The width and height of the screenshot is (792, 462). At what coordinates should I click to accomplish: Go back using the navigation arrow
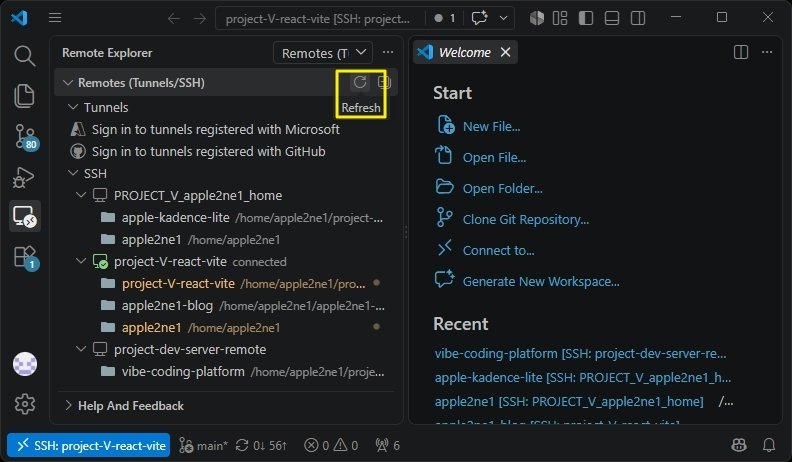pyautogui.click(x=174, y=19)
